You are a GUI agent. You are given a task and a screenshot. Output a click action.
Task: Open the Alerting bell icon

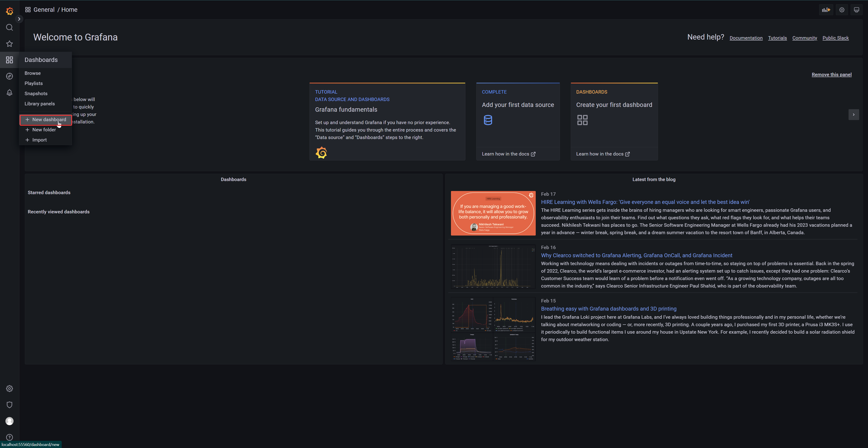(x=9, y=92)
